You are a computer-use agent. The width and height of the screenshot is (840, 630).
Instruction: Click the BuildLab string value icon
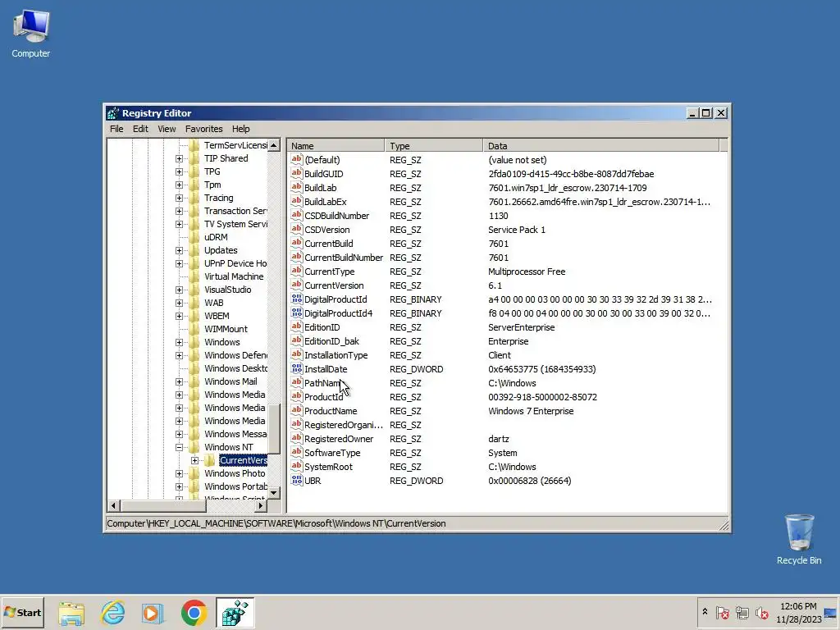[x=296, y=188]
